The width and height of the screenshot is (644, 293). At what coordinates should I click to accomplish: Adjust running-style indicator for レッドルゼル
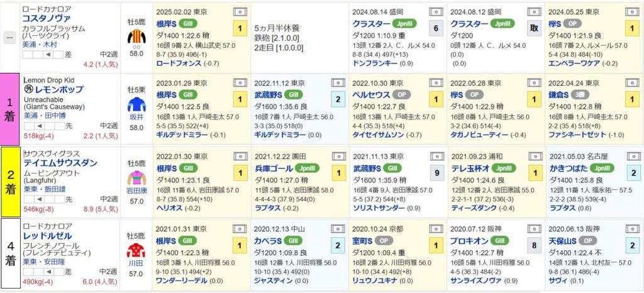44,272
